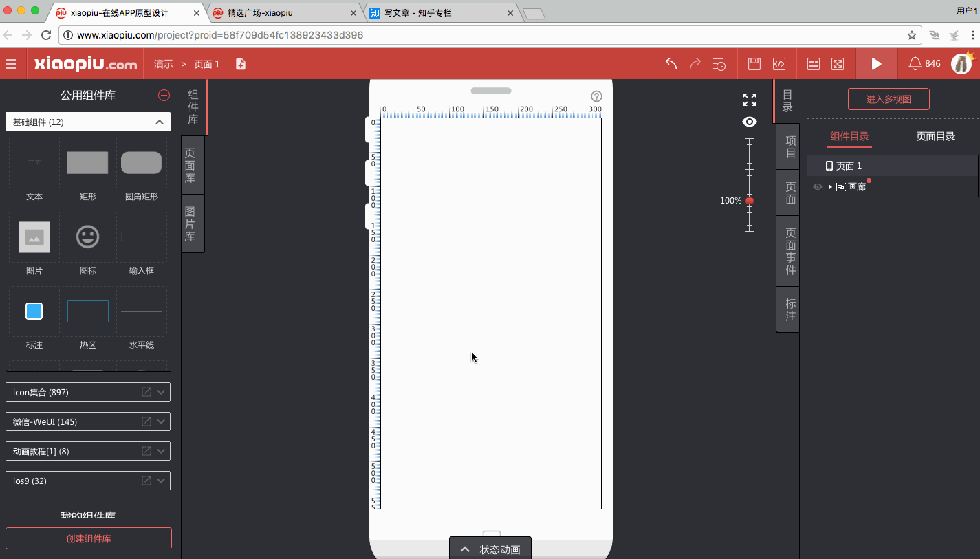This screenshot has width=980, height=559.
Task: Add a new page icon beside 页面 1
Action: point(240,64)
